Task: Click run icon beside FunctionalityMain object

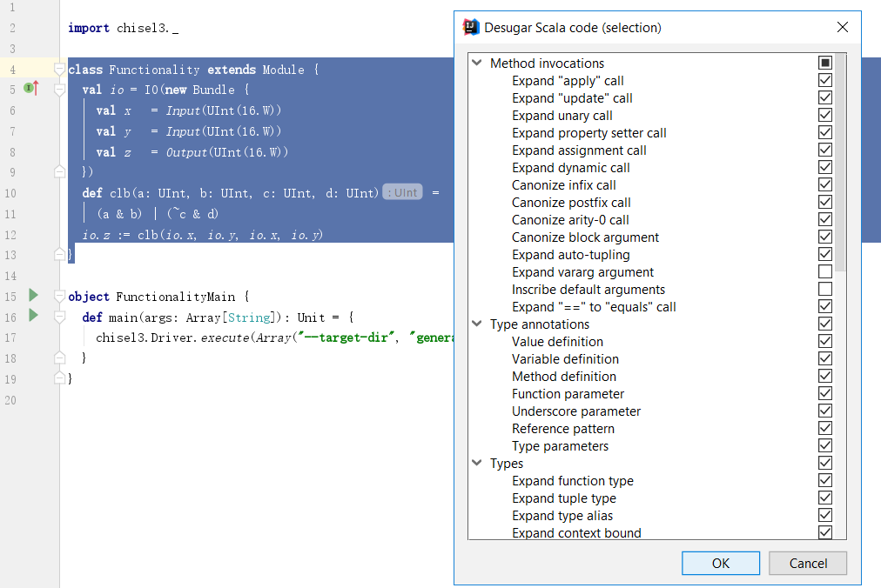Action: (x=34, y=295)
